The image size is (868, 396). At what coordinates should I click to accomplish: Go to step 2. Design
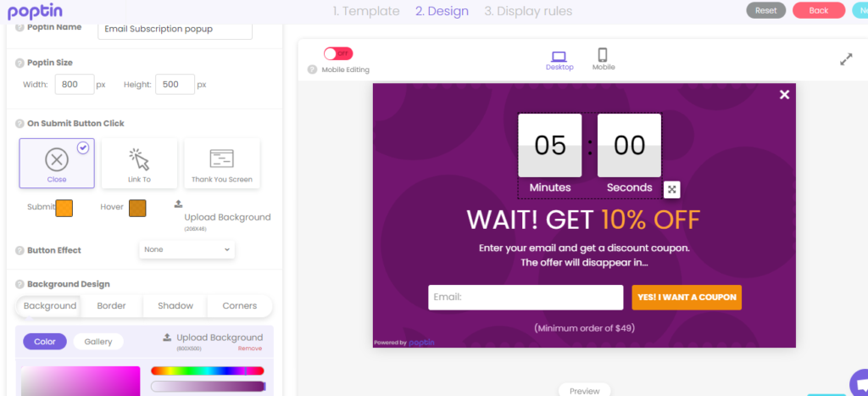pyautogui.click(x=442, y=11)
